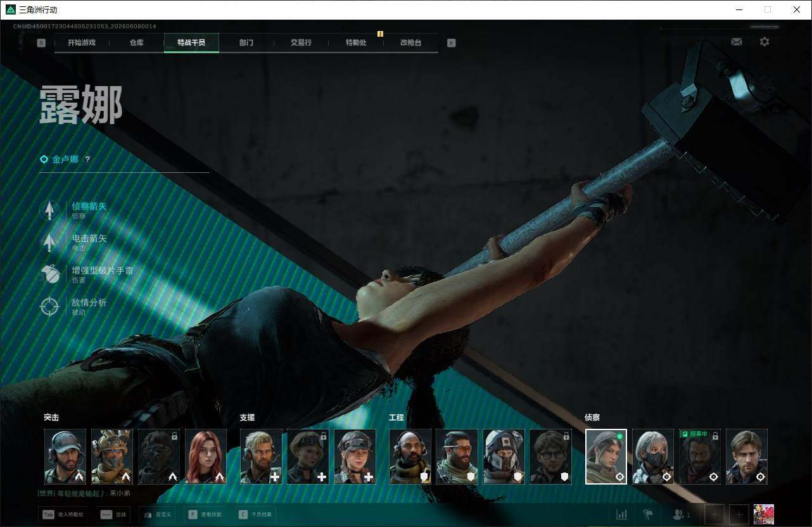
Task: Select the white-haired masked recon operator
Action: [x=653, y=457]
